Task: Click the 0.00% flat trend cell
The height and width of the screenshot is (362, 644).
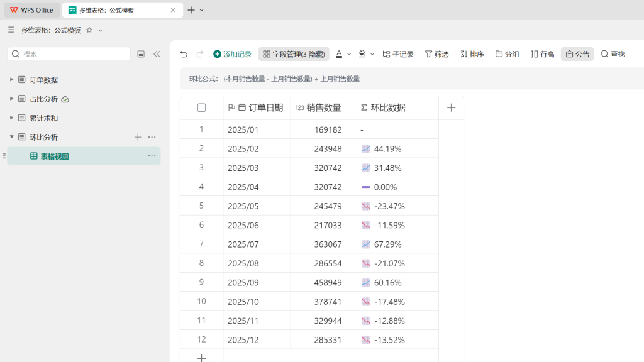Action: 397,187
